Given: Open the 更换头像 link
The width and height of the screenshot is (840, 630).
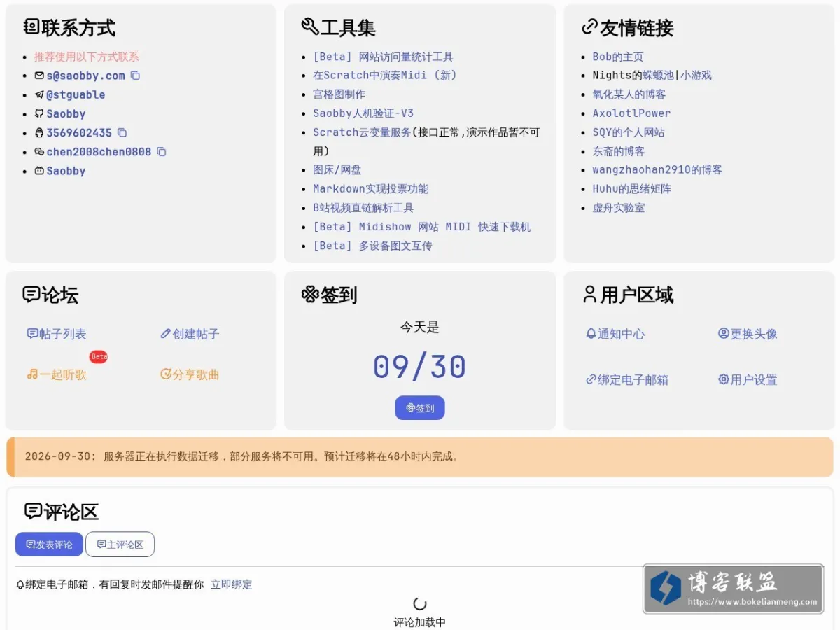Looking at the screenshot, I should (x=748, y=334).
